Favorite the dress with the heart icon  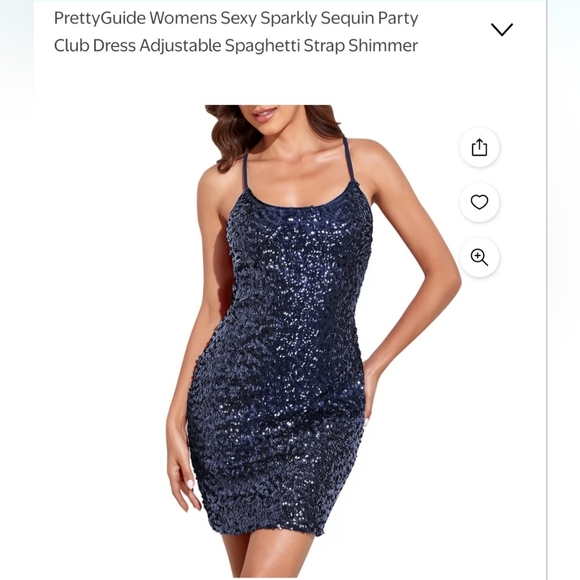pyautogui.click(x=479, y=202)
